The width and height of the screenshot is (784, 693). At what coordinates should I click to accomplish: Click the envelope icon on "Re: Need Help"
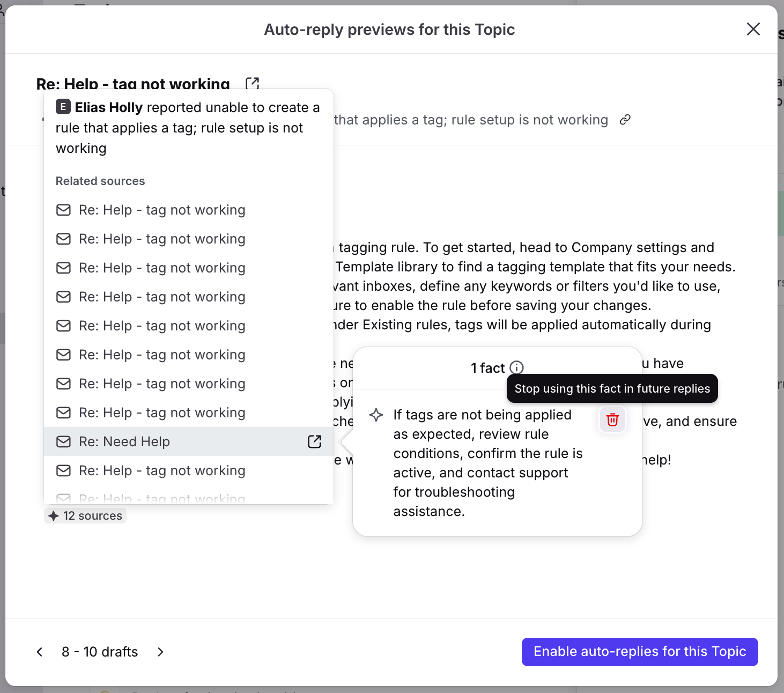[x=64, y=441]
